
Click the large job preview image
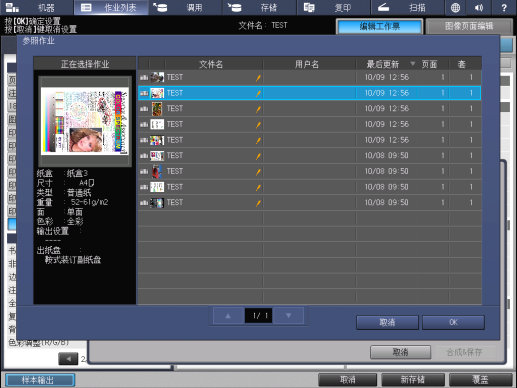point(85,121)
